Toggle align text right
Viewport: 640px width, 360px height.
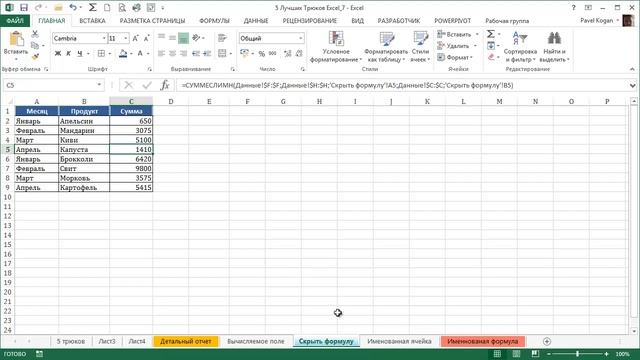click(183, 53)
